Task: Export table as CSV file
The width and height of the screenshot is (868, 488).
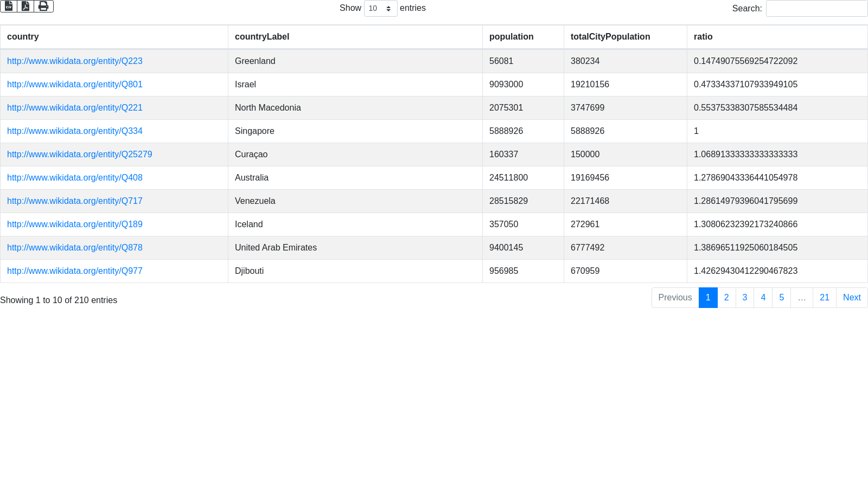Action: tap(9, 6)
